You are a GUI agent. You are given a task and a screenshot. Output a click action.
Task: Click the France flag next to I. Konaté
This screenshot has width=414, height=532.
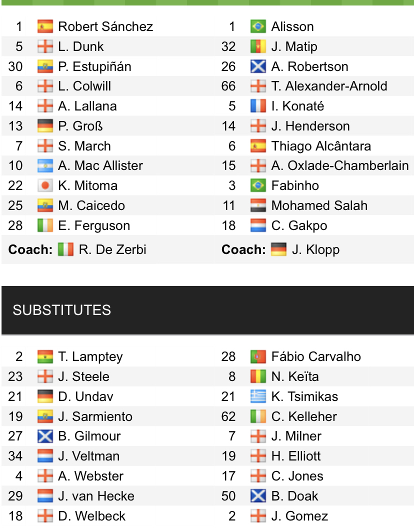258,106
